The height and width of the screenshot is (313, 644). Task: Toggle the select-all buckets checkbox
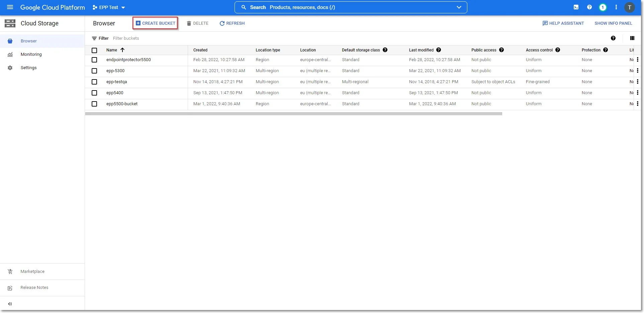tap(94, 50)
